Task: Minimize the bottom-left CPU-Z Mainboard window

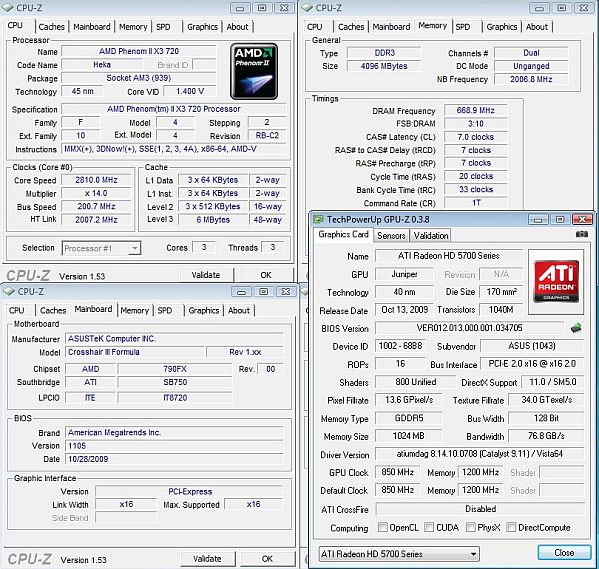Action: tap(241, 292)
